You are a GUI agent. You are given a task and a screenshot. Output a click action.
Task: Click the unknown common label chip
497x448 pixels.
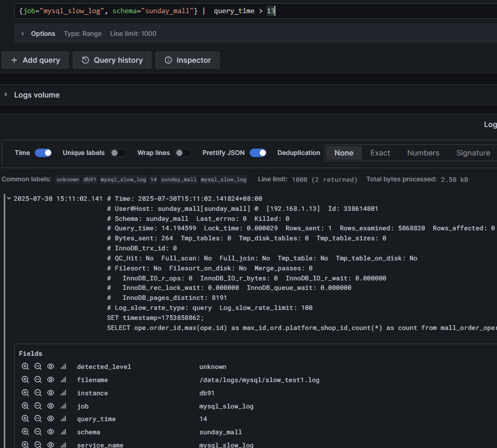point(68,180)
